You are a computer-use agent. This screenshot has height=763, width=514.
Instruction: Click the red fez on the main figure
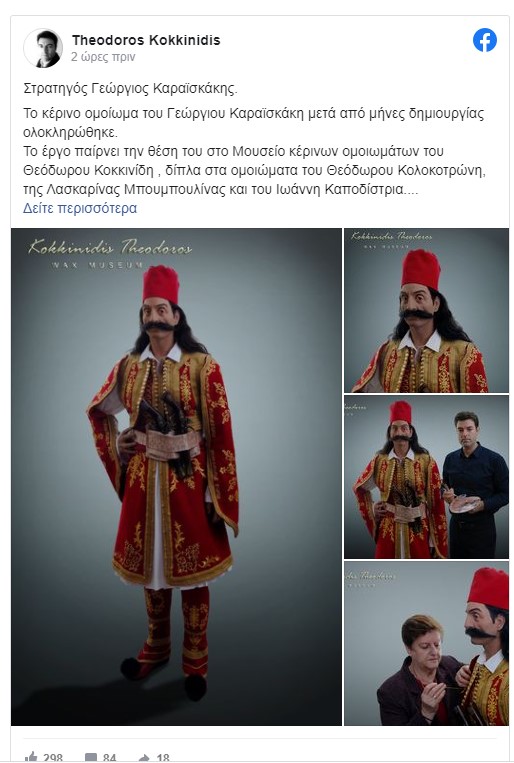click(x=161, y=284)
